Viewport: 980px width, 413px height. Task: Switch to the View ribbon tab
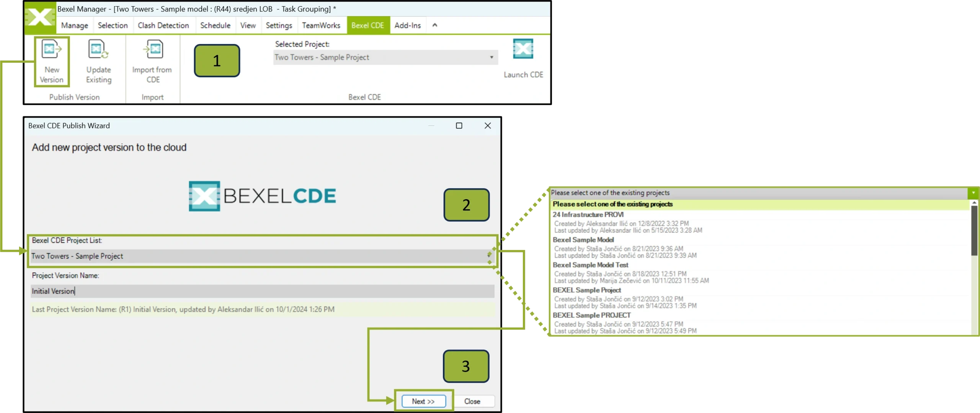pyautogui.click(x=248, y=25)
